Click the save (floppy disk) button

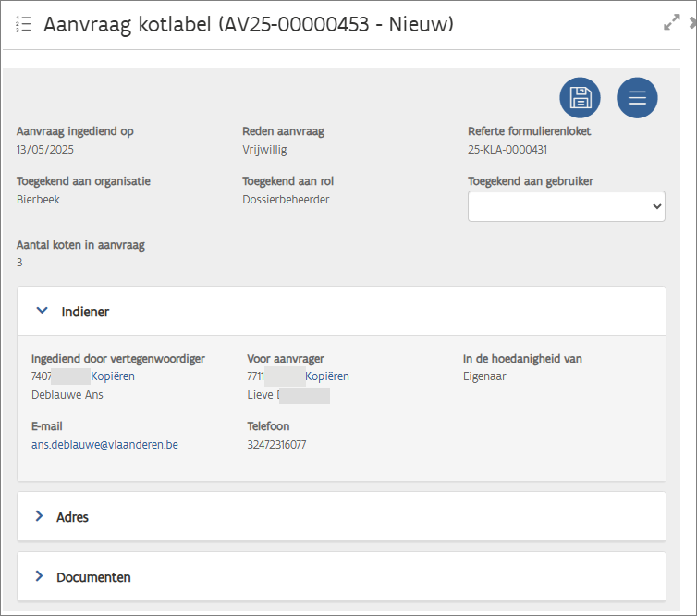tap(580, 97)
